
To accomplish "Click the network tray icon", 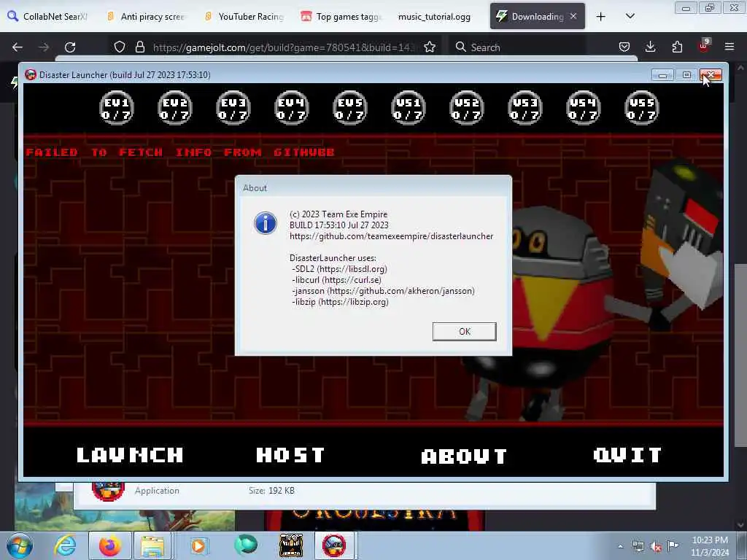I will 638,547.
